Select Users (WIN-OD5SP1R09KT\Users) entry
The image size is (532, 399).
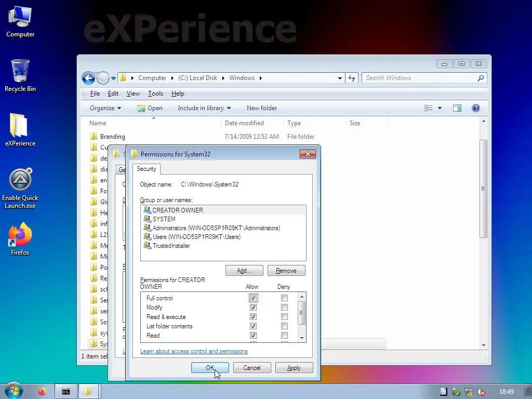click(x=223, y=237)
